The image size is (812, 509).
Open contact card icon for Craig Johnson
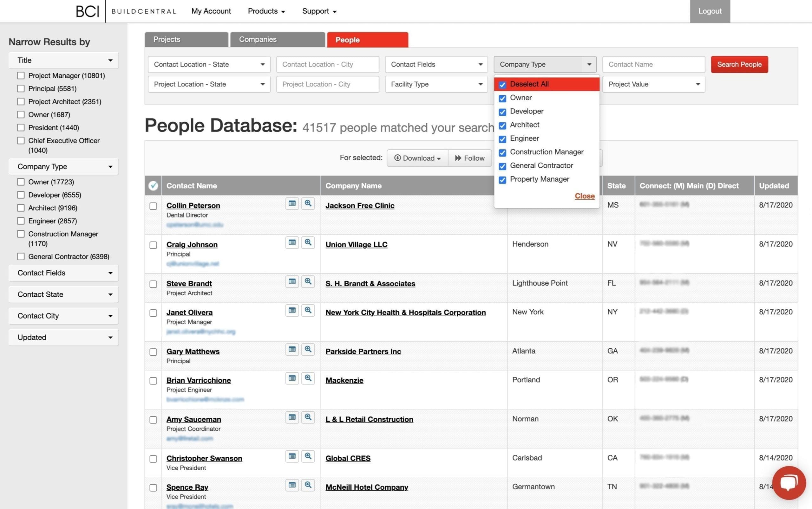pyautogui.click(x=292, y=242)
